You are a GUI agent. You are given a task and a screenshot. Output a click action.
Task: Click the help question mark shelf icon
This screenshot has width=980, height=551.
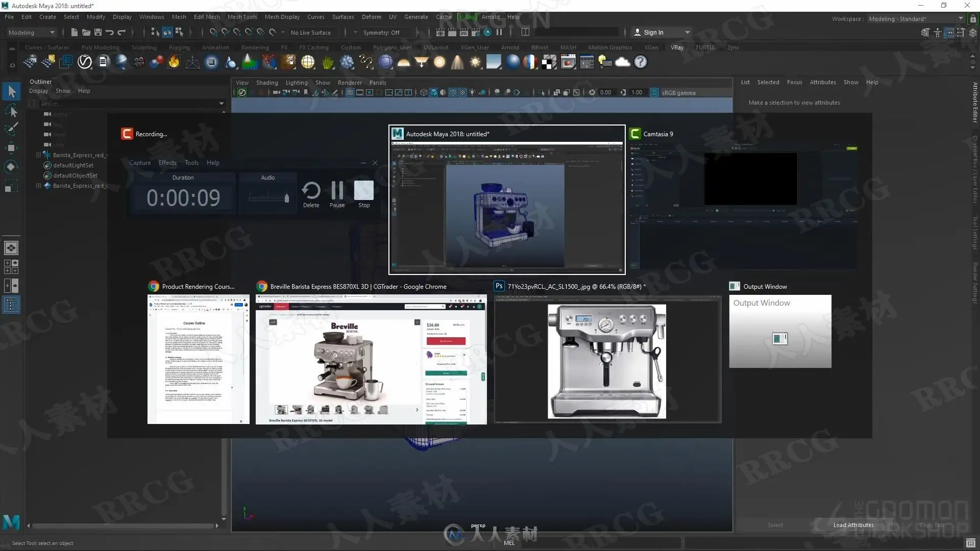click(640, 62)
